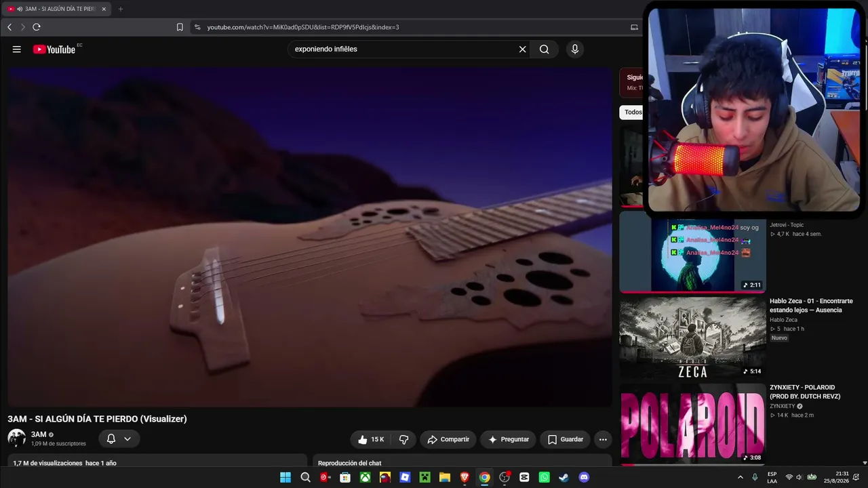Open the Hablo Zeca album thumbnail
The width and height of the screenshot is (868, 488).
tap(692, 338)
